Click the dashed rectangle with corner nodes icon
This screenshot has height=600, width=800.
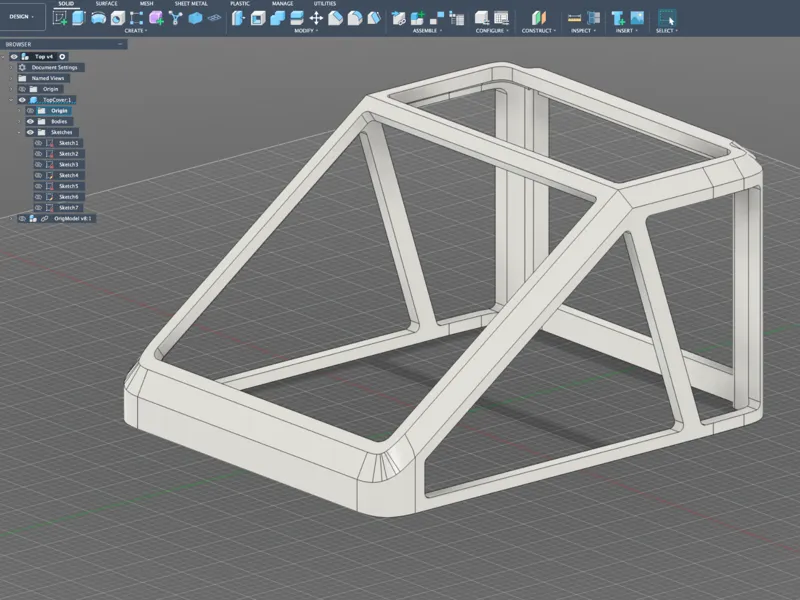[136, 18]
